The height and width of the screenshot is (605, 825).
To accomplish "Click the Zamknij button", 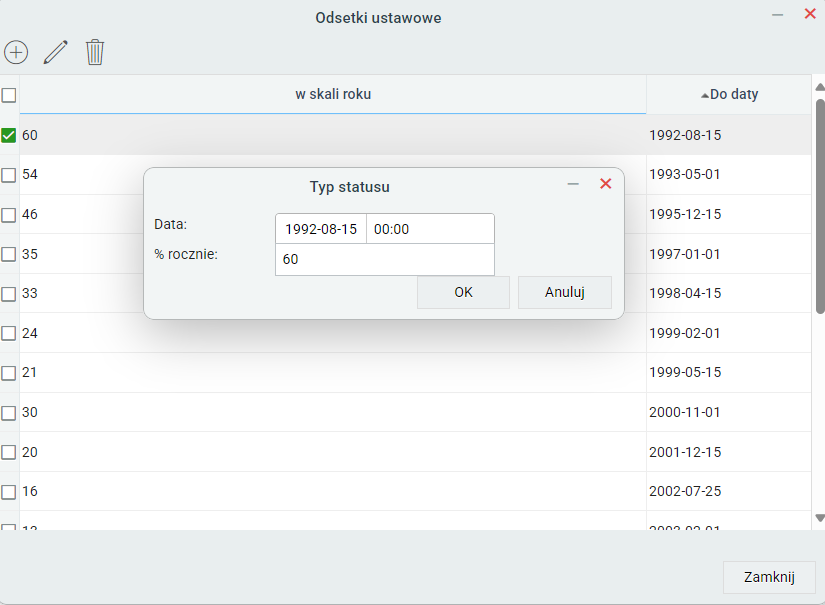I will [769, 577].
